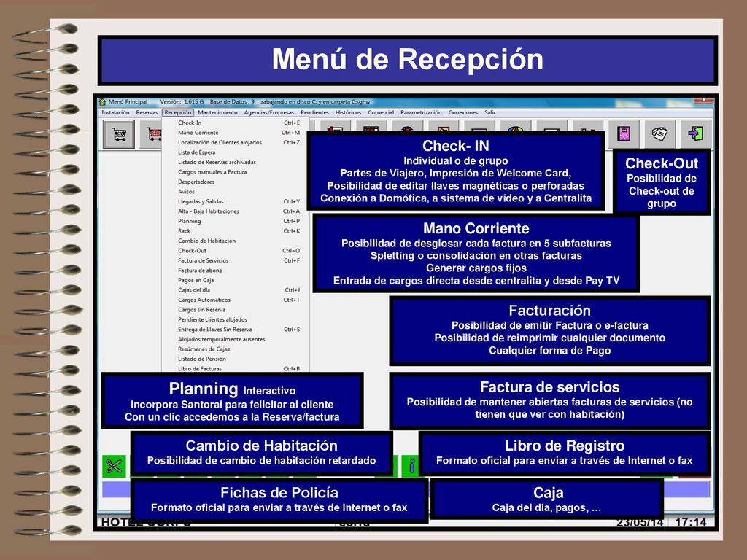Open Factura de Servicios menu entry

[x=236, y=260]
